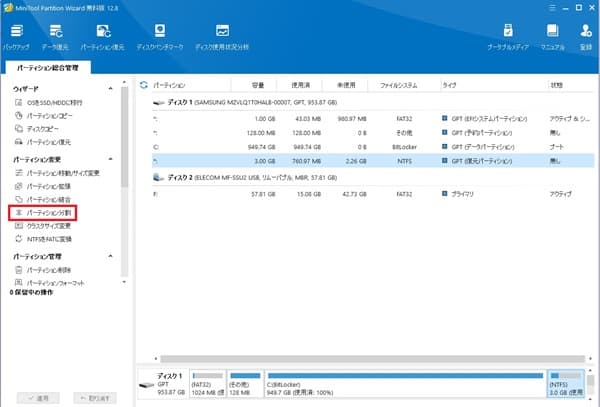Sort by 使用済 column header
This screenshot has height=407, width=600.
[x=300, y=85]
